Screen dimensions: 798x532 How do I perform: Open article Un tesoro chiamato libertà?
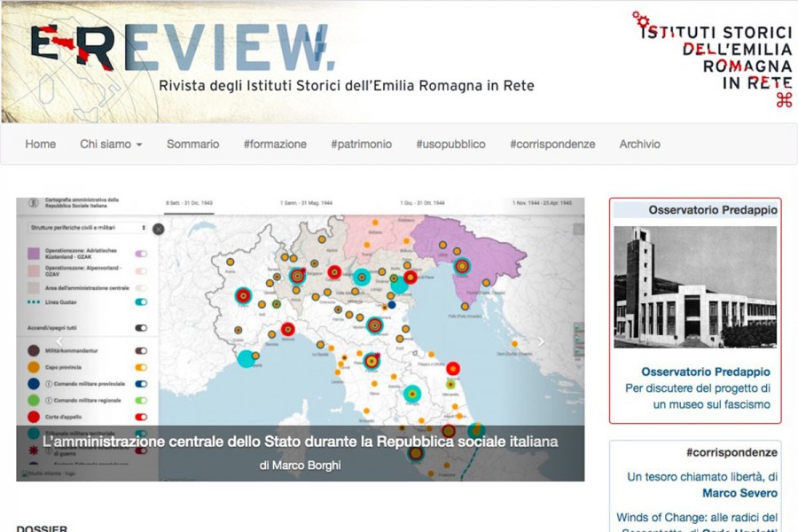click(x=701, y=477)
